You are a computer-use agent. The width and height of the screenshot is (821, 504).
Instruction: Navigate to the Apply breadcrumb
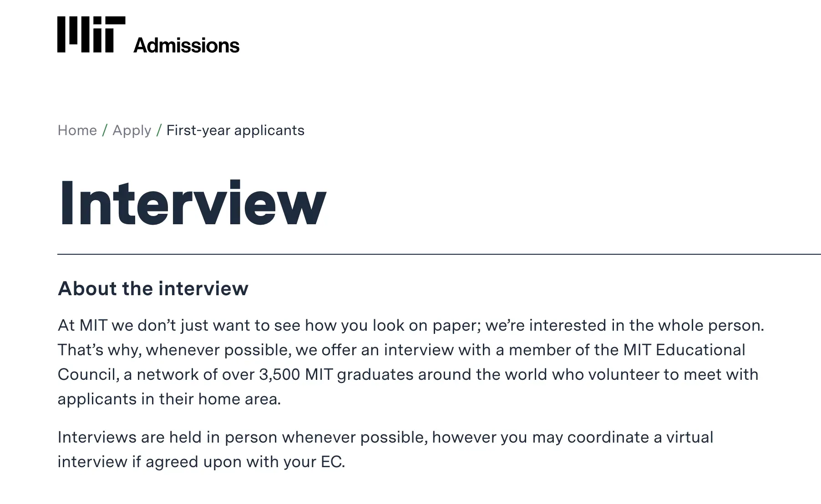[132, 131]
